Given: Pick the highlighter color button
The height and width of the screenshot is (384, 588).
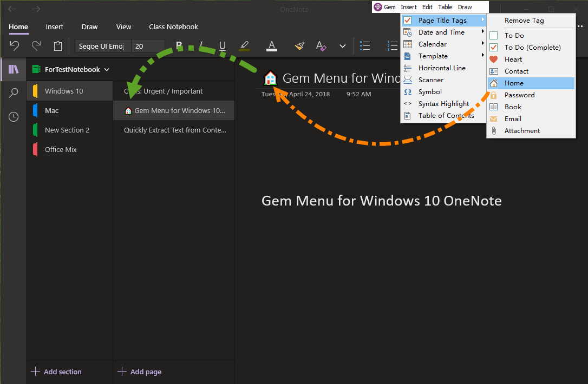Looking at the screenshot, I should pyautogui.click(x=244, y=46).
